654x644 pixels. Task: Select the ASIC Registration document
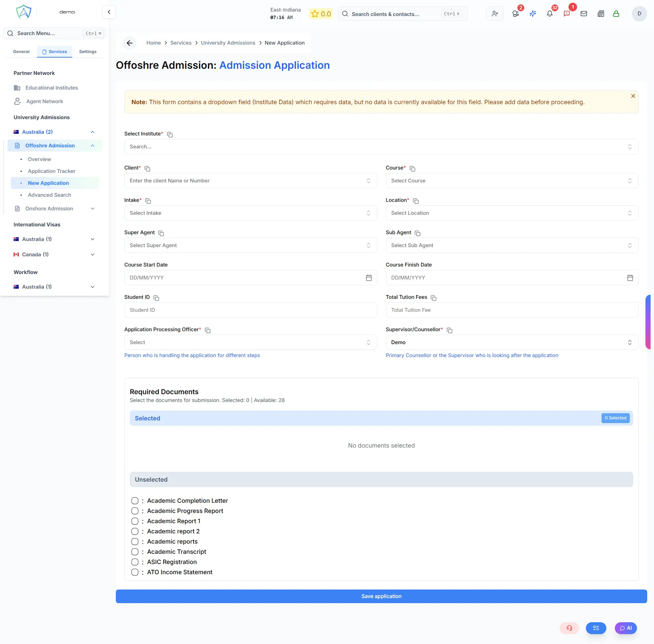click(135, 562)
